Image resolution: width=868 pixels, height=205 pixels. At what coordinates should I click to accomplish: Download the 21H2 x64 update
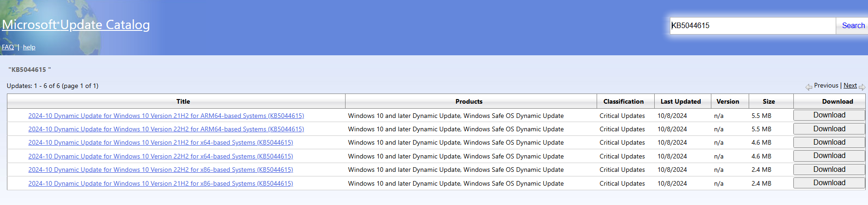coord(829,142)
